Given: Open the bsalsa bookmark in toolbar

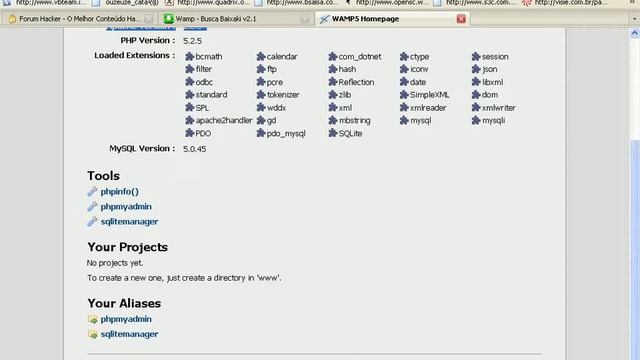Looking at the screenshot, I should [297, 3].
